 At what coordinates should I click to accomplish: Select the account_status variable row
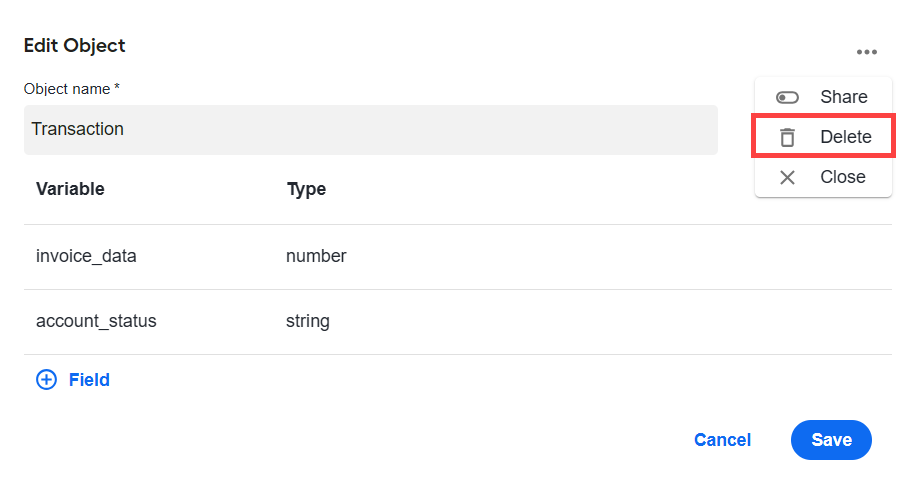coord(458,322)
